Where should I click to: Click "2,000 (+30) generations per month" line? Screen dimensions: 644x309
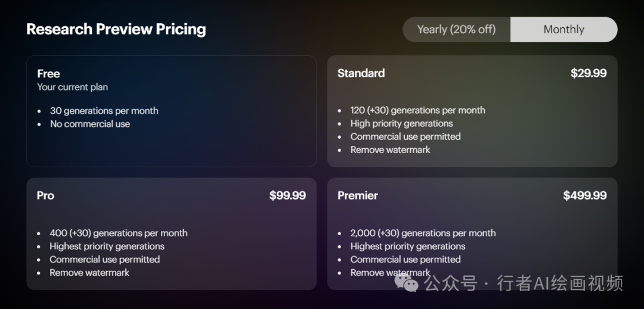pyautogui.click(x=423, y=233)
